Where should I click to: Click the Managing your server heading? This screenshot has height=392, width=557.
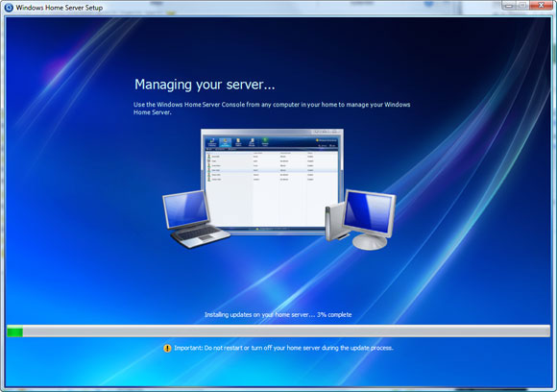click(205, 85)
